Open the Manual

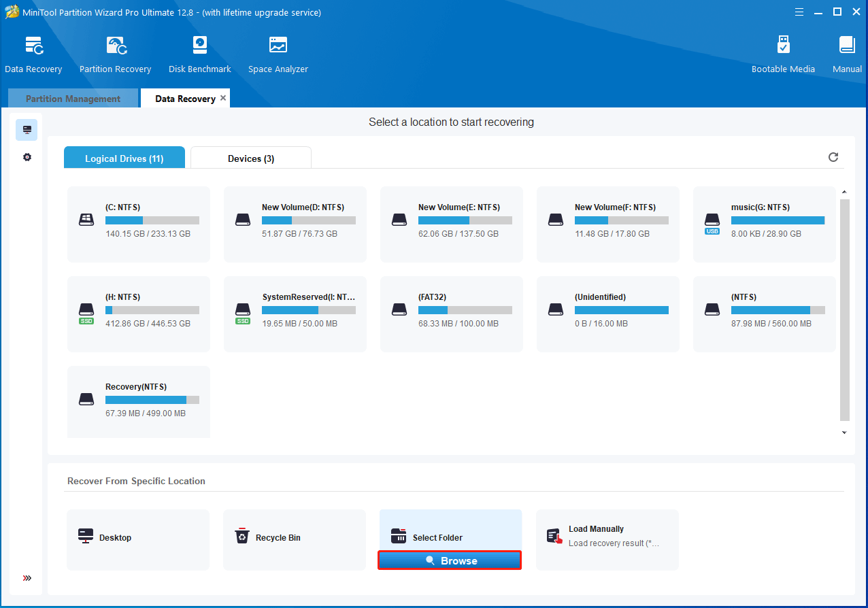tap(847, 55)
